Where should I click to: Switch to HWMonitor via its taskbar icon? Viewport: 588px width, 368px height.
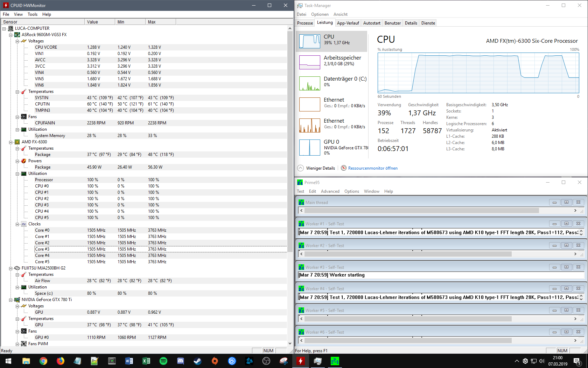pos(300,361)
